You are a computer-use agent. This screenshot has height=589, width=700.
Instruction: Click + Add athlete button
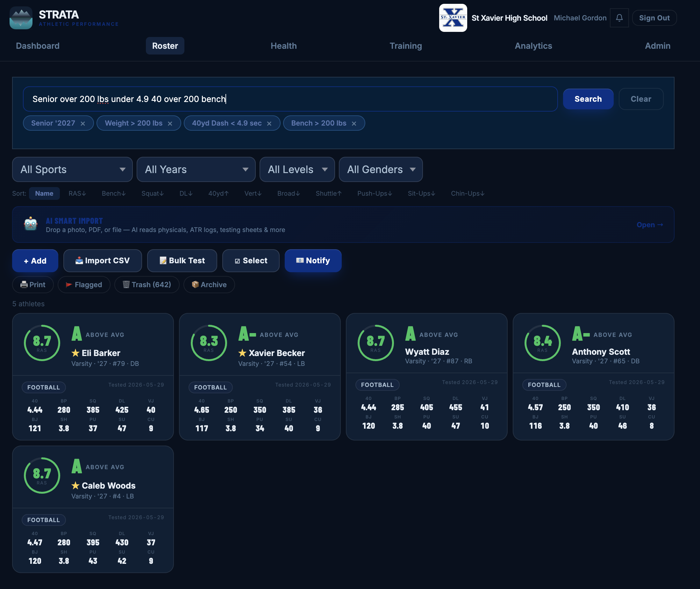[35, 261]
